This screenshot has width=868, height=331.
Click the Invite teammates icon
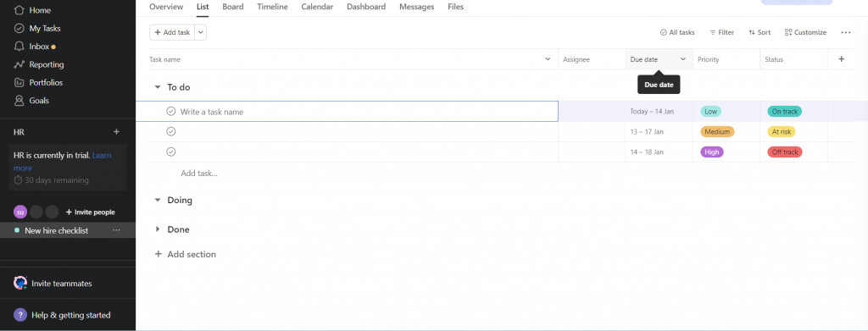[20, 283]
